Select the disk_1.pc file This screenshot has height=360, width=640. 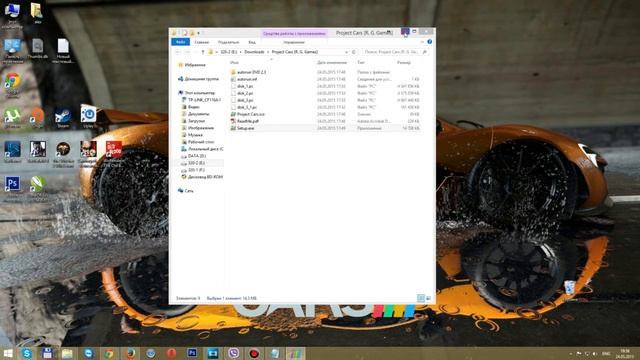(242, 86)
